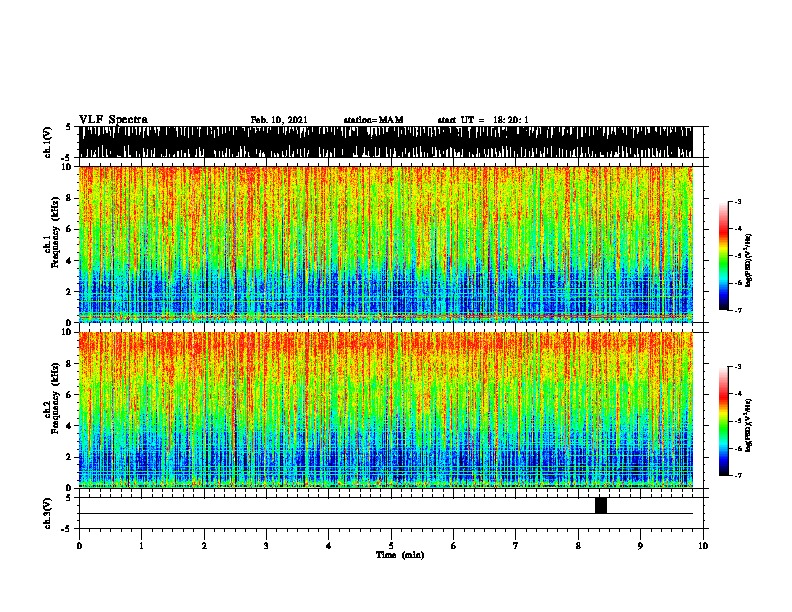Click time axis tick label 9
The width and height of the screenshot is (792, 612).
640,546
